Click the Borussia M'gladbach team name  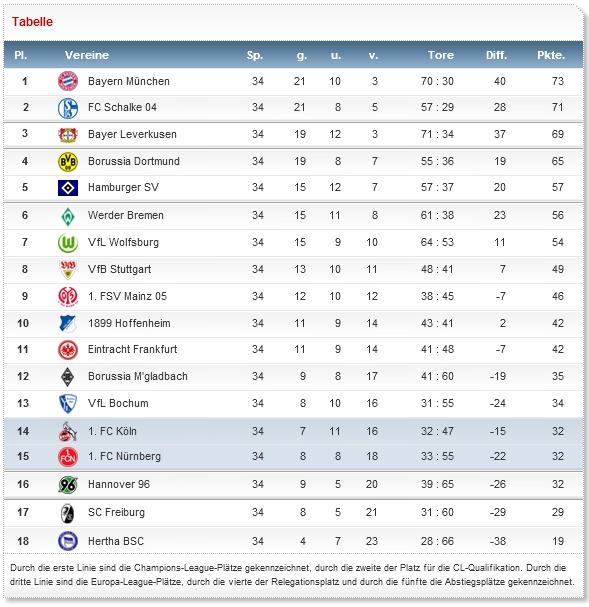(137, 376)
